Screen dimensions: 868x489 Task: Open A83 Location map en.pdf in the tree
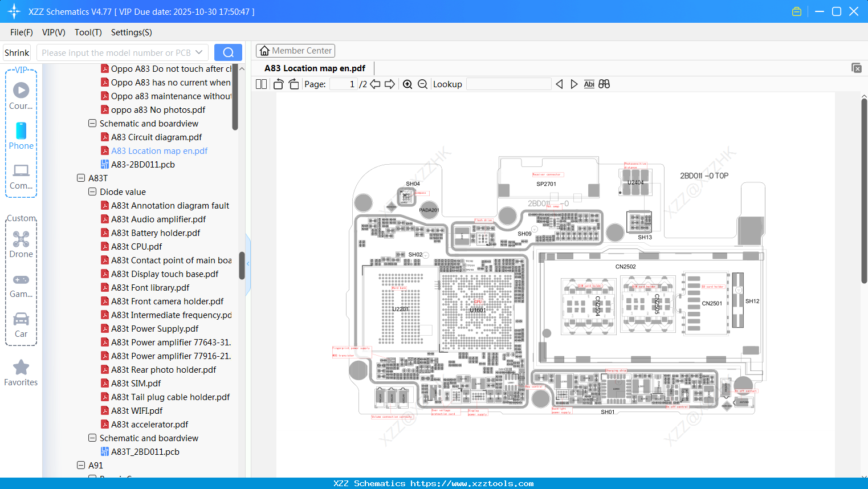point(159,151)
